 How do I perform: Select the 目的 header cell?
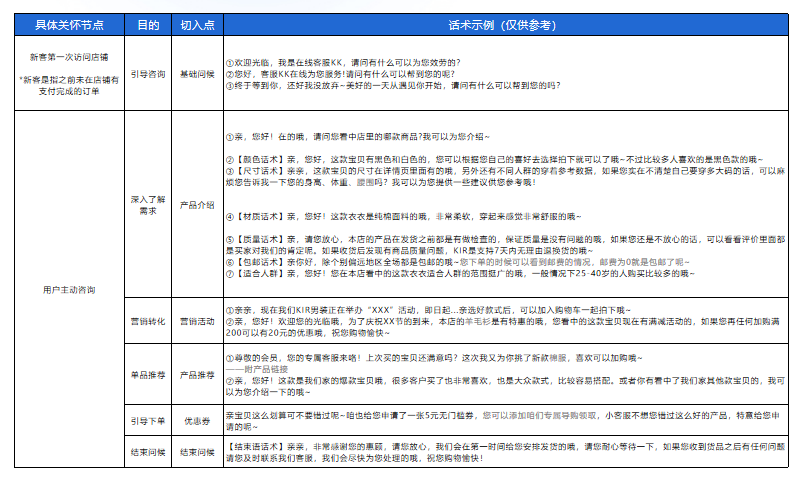[x=148, y=23]
